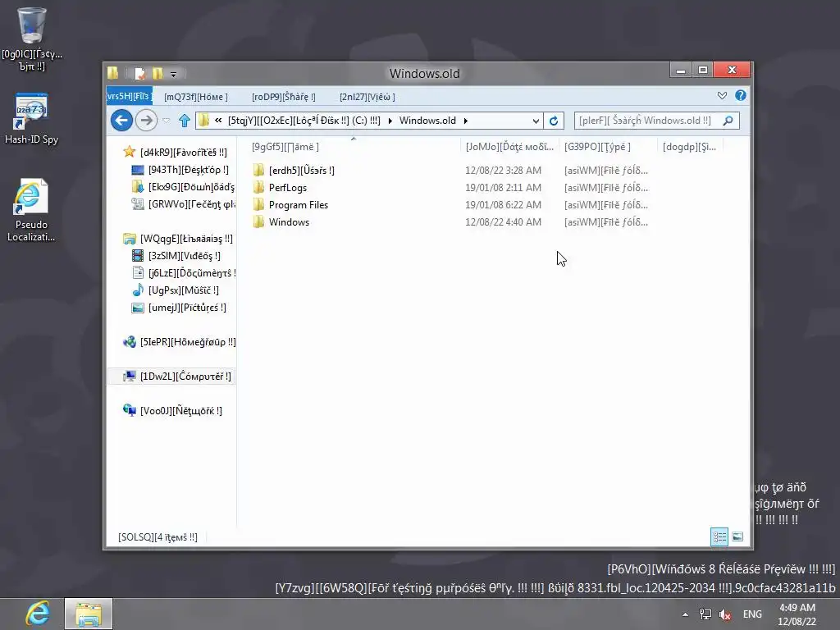Sort by the Size column header
Viewport: 840px width, 630px height.
click(x=690, y=146)
